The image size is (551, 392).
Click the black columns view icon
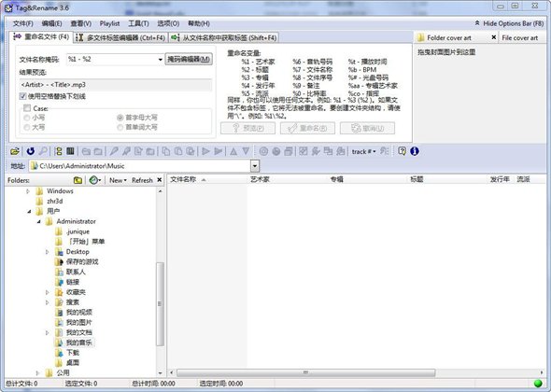tap(70, 151)
